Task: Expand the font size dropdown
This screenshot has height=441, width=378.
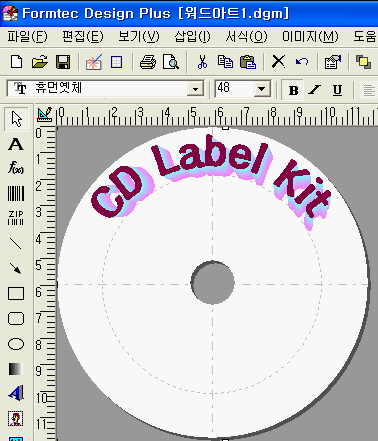Action: (x=262, y=89)
